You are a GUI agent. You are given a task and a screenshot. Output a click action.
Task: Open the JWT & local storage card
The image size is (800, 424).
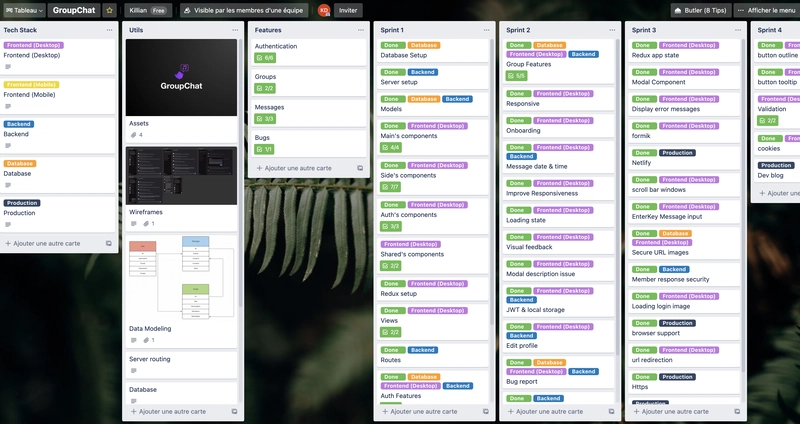pyautogui.click(x=558, y=301)
